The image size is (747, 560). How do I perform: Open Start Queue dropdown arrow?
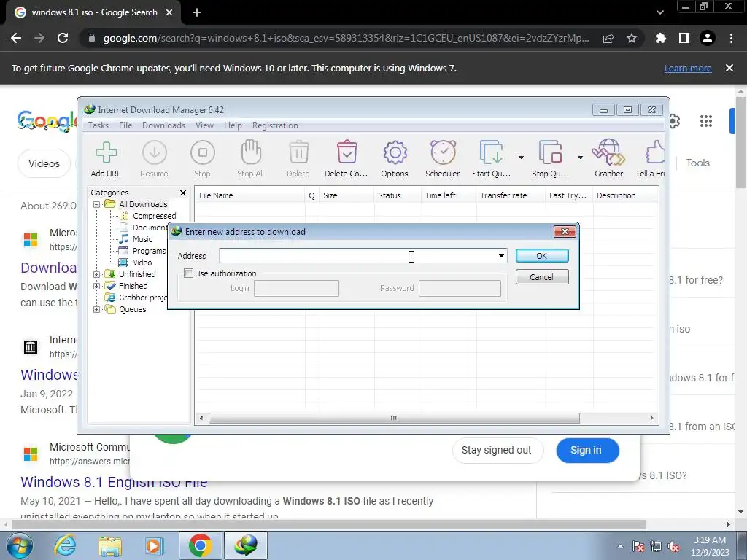[521, 157]
